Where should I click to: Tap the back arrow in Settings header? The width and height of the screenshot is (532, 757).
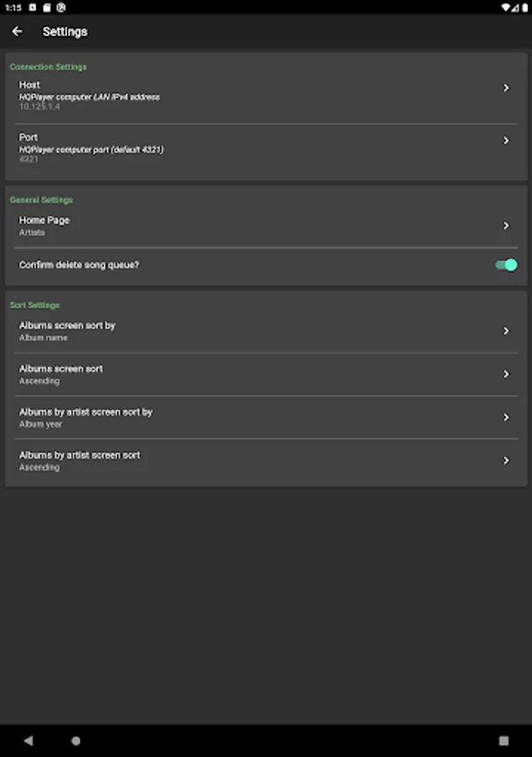tap(18, 32)
